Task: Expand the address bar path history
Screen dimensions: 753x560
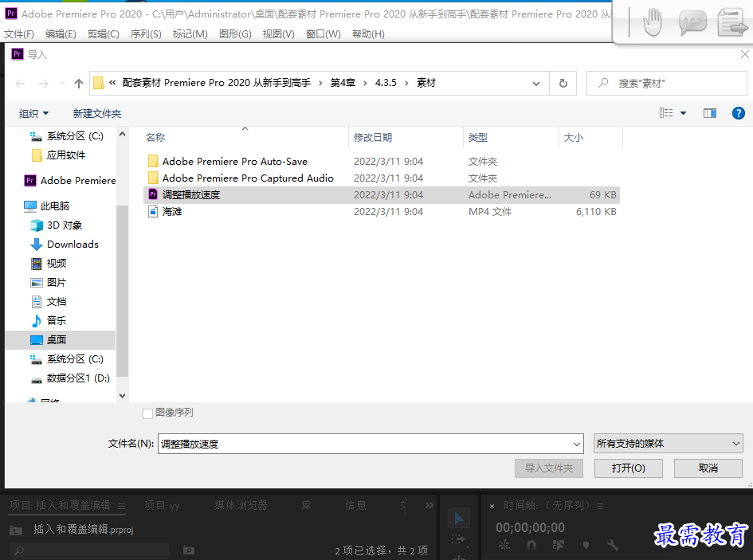Action: (x=536, y=84)
